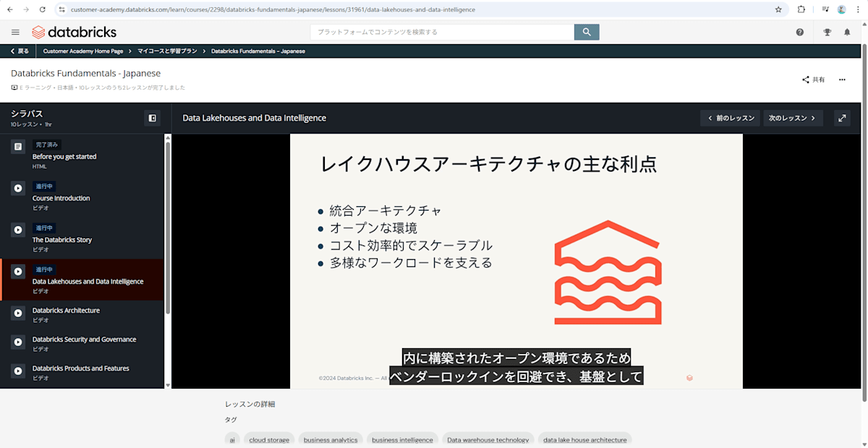Screen dimensions: 868x448
Task: Open the browser media control icon
Action: pyautogui.click(x=825, y=9)
